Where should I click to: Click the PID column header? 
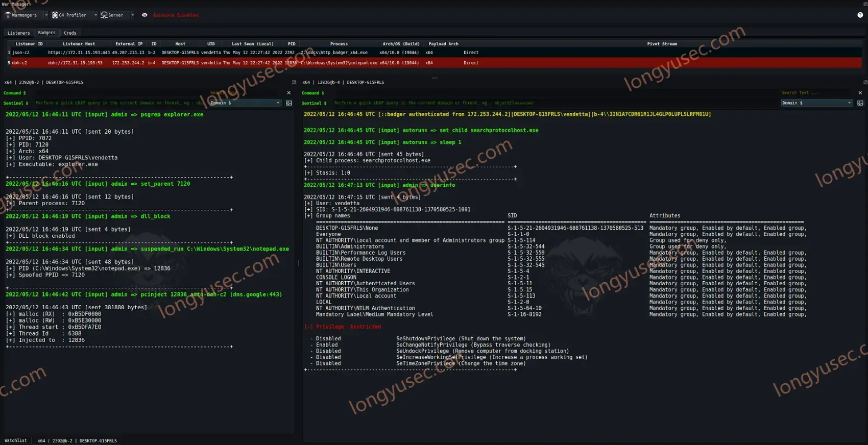[x=292, y=44]
